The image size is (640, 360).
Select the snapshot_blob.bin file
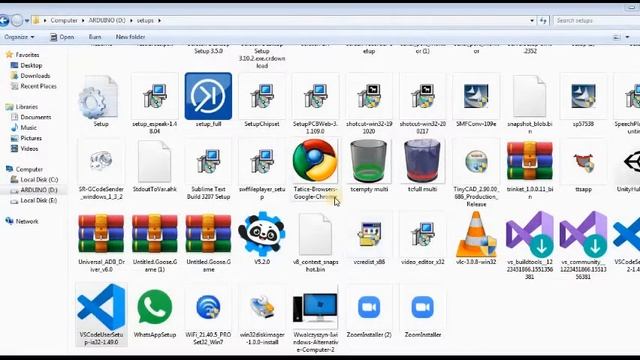pos(529,97)
